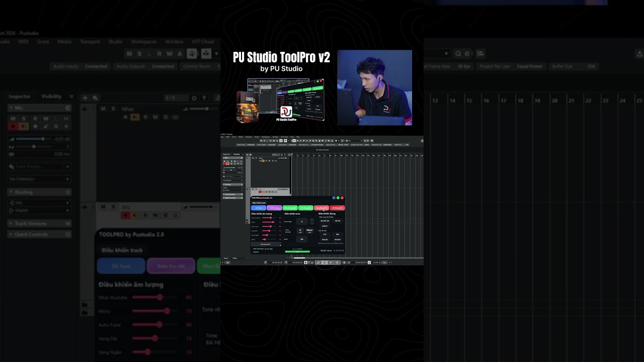The height and width of the screenshot is (362, 644).
Task: Select the Object Selection arrow tool
Action: 295,141
